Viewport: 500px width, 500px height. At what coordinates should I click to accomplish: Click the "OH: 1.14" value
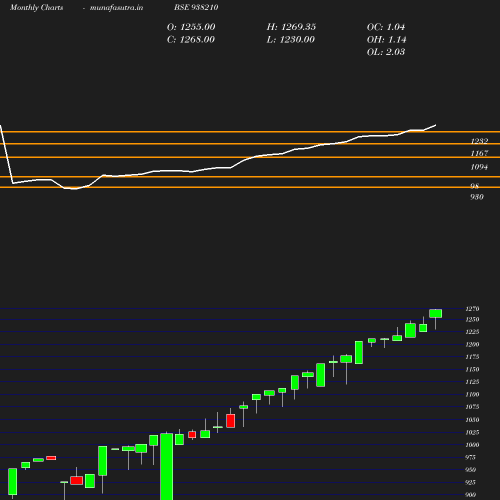(386, 39)
